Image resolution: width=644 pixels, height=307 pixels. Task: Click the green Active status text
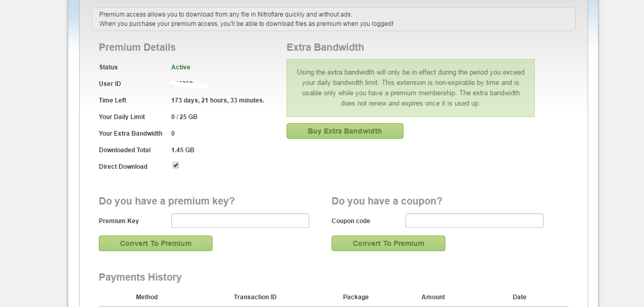(181, 67)
